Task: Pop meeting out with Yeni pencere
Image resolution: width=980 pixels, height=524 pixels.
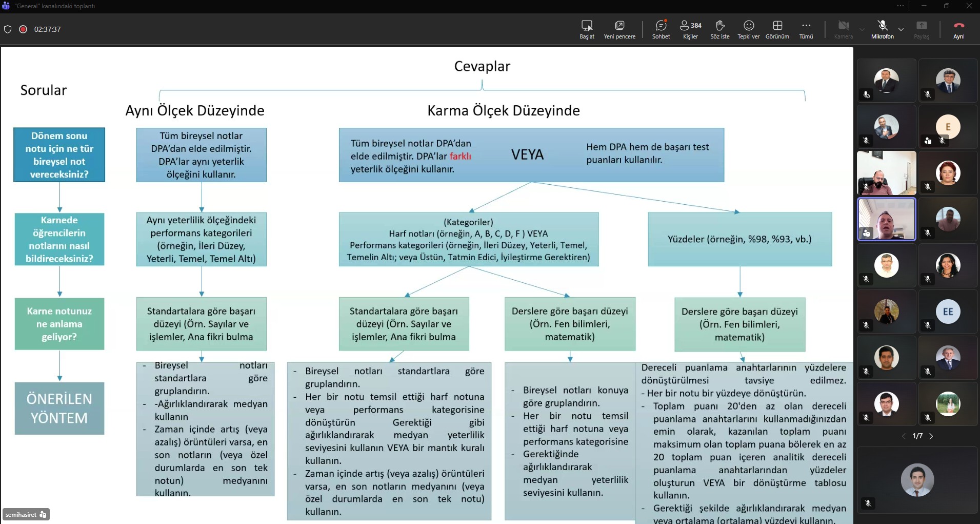Action: coord(619,28)
